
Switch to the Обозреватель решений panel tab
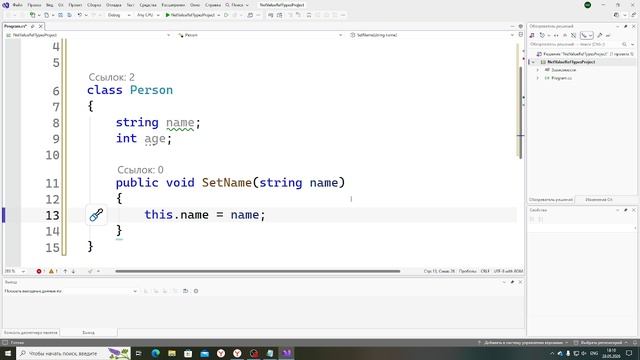click(551, 200)
